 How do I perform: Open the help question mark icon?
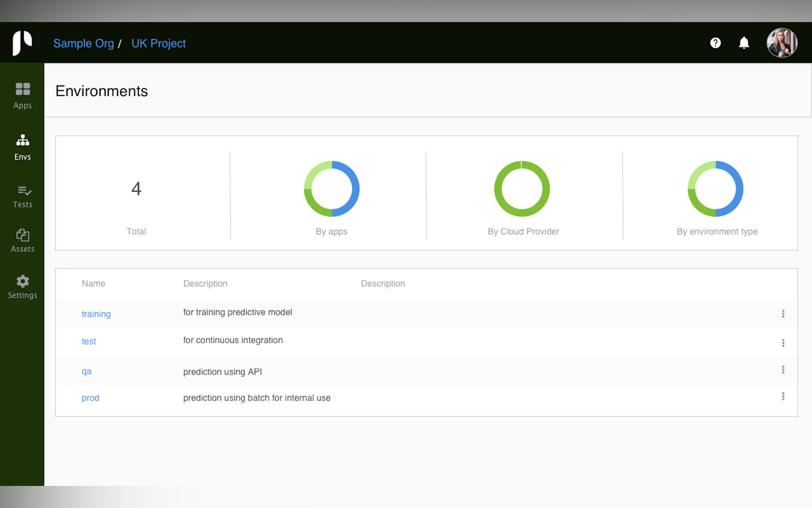pos(715,43)
